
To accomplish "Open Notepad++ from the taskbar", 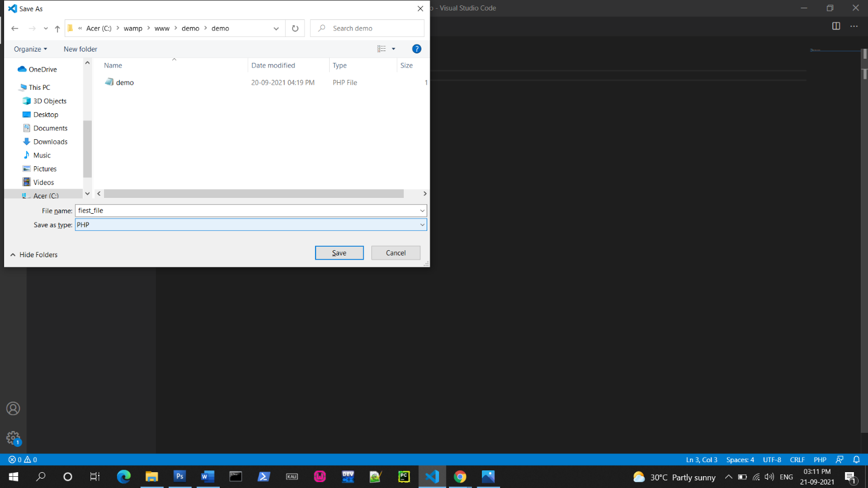I will [376, 476].
